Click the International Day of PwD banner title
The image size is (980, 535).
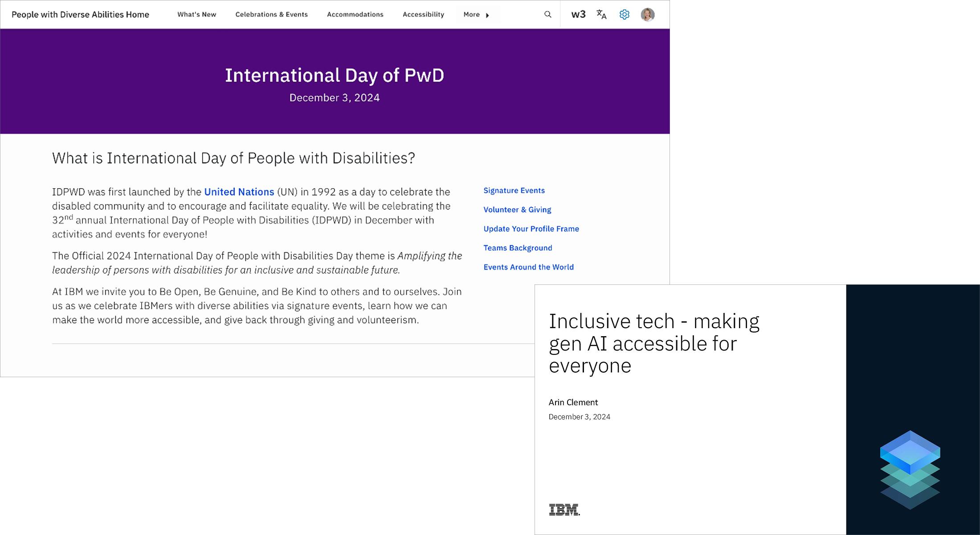(335, 75)
